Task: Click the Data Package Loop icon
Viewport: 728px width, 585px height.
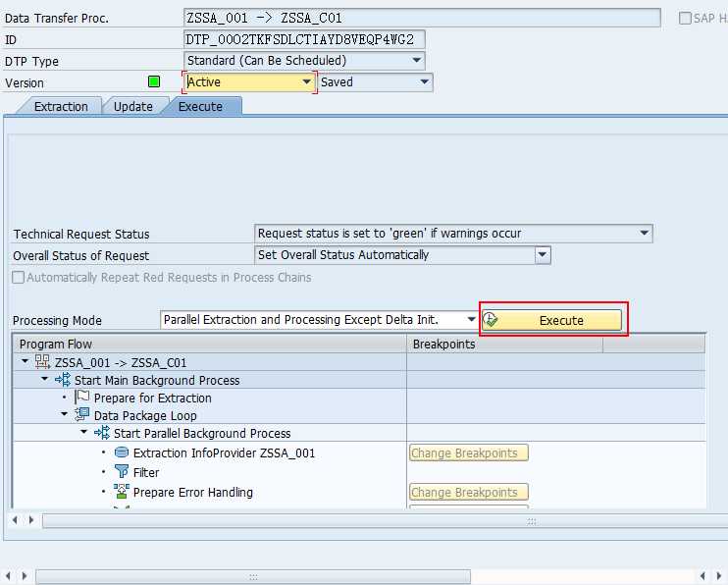Action: (82, 415)
